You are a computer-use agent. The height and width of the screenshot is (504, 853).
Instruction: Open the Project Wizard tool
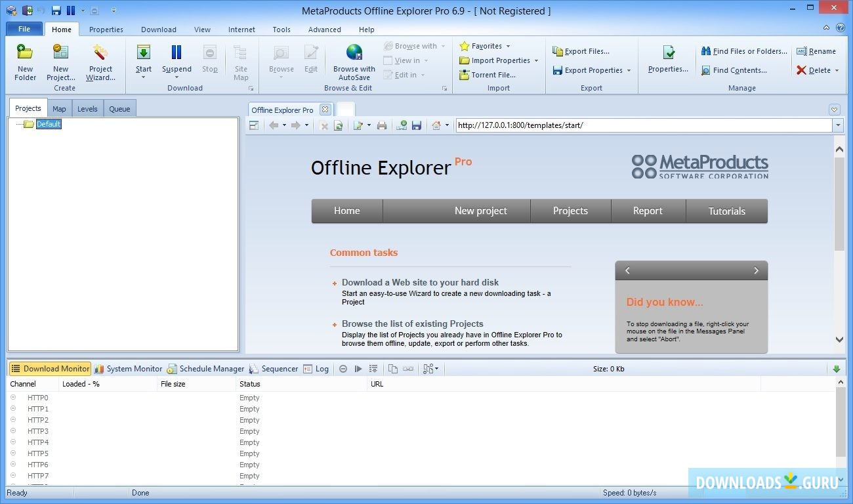(x=100, y=54)
